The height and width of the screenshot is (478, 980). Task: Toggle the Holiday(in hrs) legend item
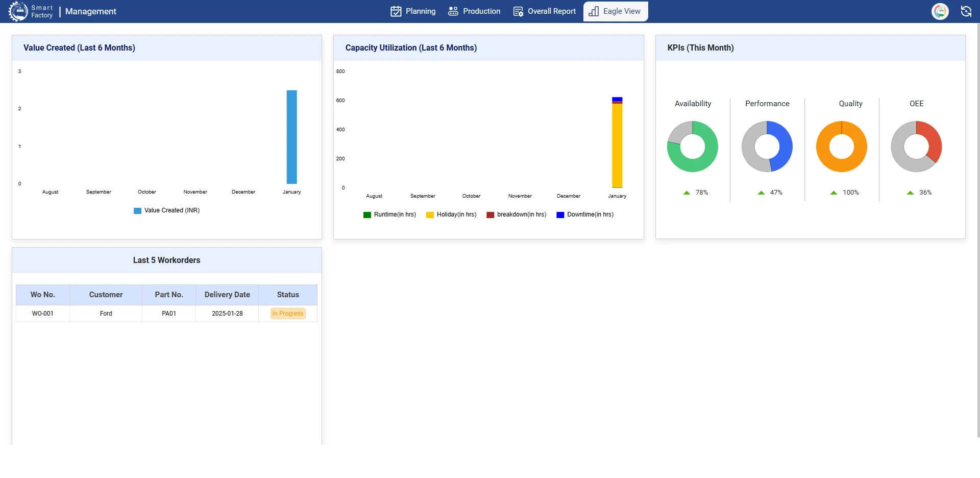(x=451, y=214)
